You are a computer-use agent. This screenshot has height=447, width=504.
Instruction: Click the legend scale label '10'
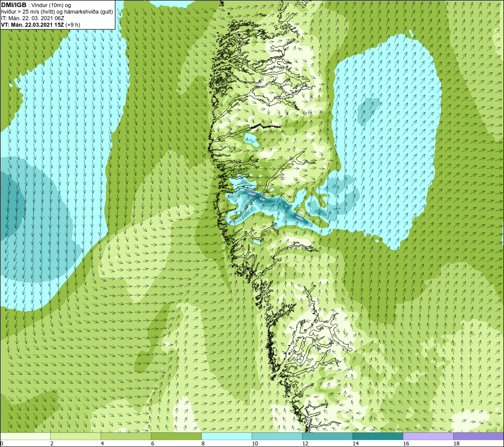tap(255, 444)
